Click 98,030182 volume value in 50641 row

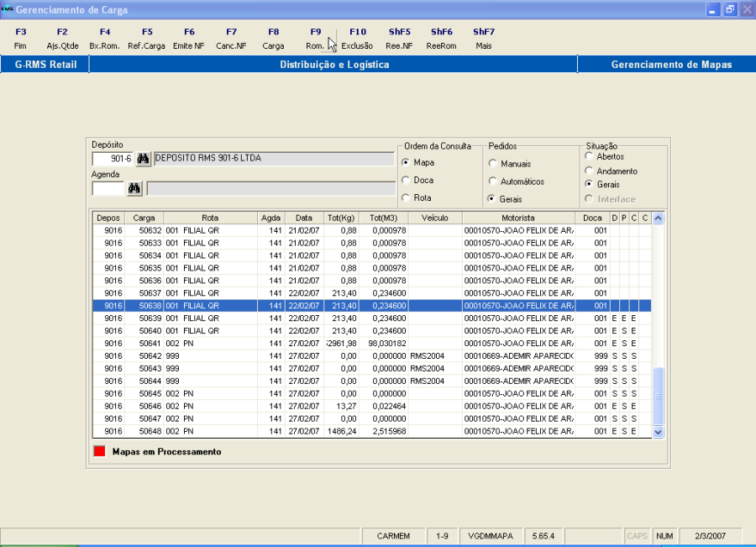(386, 344)
